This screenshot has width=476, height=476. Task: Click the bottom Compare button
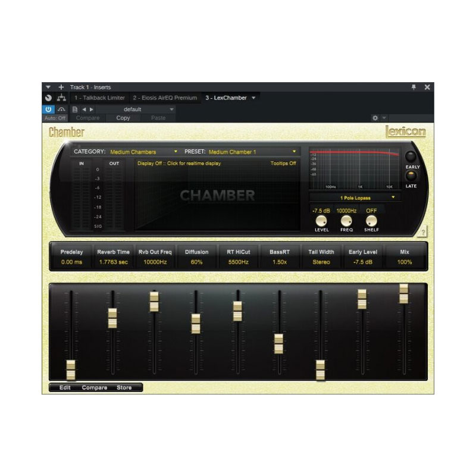(x=95, y=387)
